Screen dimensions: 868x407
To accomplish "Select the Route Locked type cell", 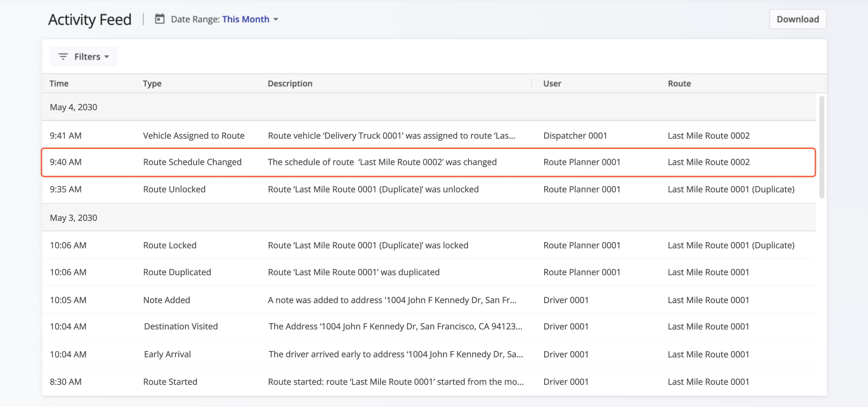I will [170, 245].
